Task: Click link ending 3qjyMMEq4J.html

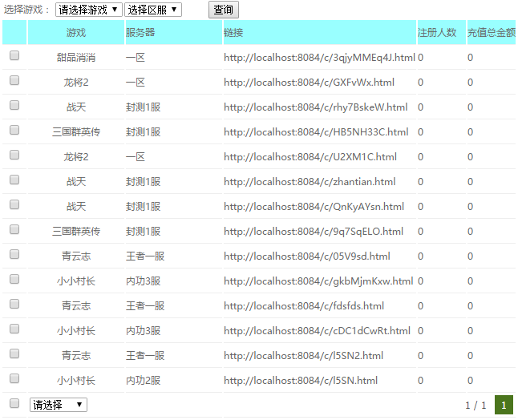Action: click(x=319, y=58)
